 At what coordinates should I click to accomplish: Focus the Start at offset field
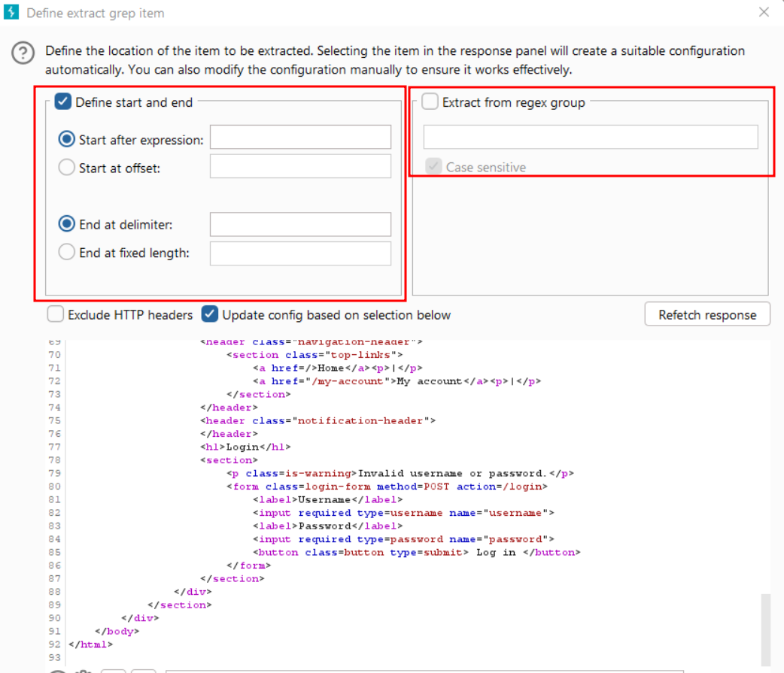pyautogui.click(x=300, y=166)
